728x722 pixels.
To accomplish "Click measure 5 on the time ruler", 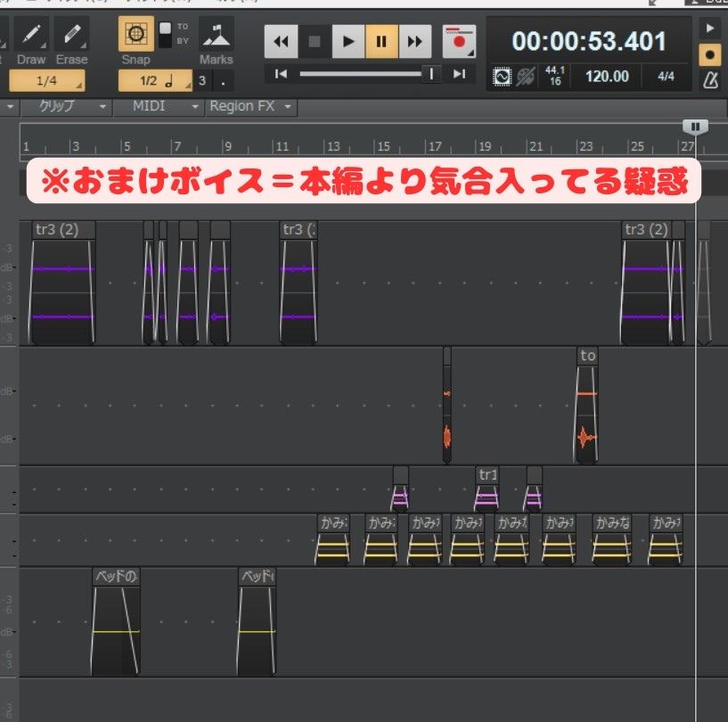I will click(127, 147).
